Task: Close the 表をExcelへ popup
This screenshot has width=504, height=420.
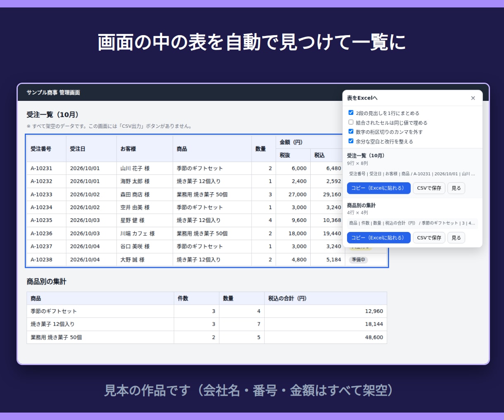Action: [x=473, y=98]
